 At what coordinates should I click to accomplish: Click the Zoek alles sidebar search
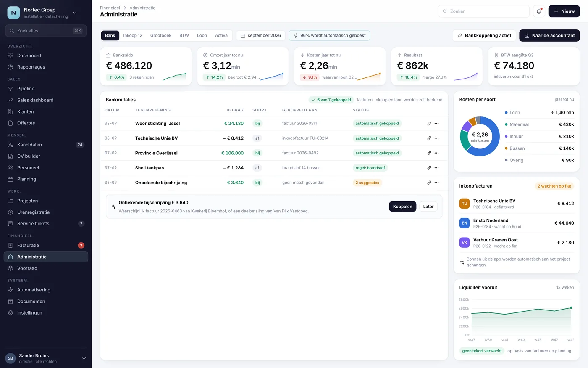point(46,31)
